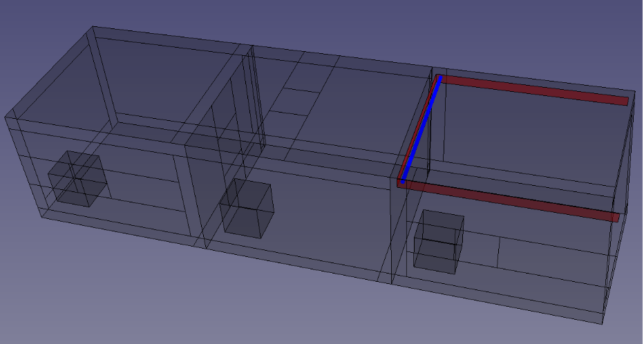Click top-left back corner of the model
The image size is (644, 344).
pos(93,28)
